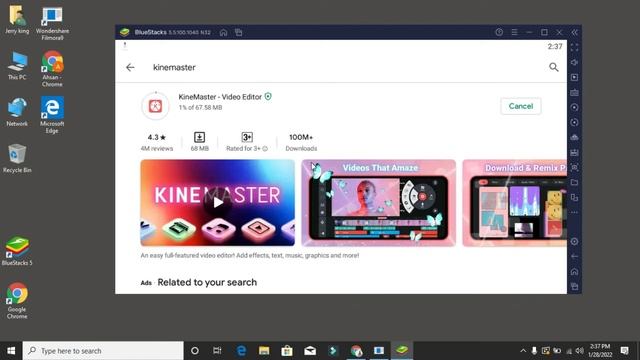Viewport: 640px width, 360px height.
Task: Open Ahsan - Chrome desktop shortcut
Action: click(52, 69)
